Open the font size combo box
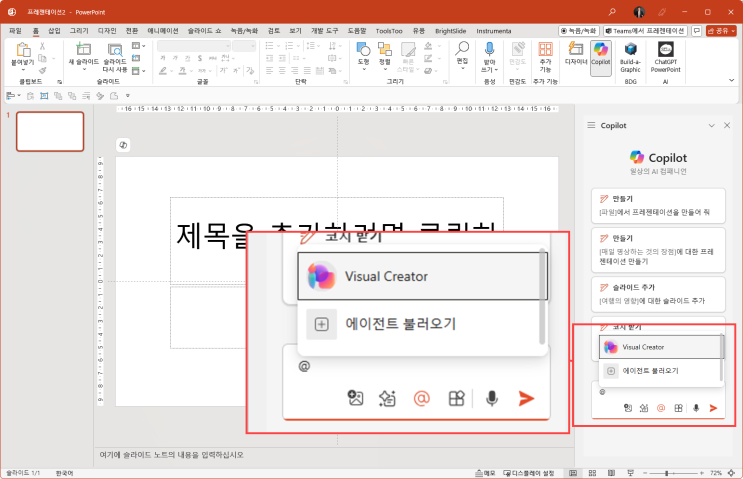The height and width of the screenshot is (479, 743). pos(244,45)
